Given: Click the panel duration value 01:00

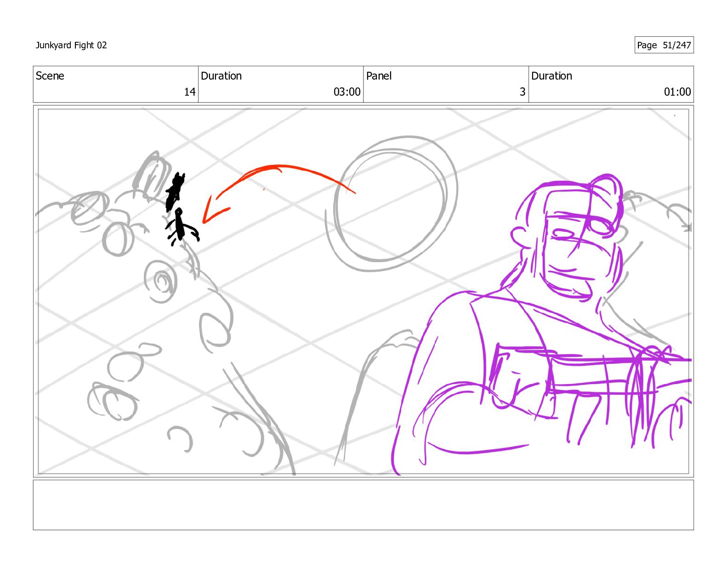Looking at the screenshot, I should coord(677,92).
